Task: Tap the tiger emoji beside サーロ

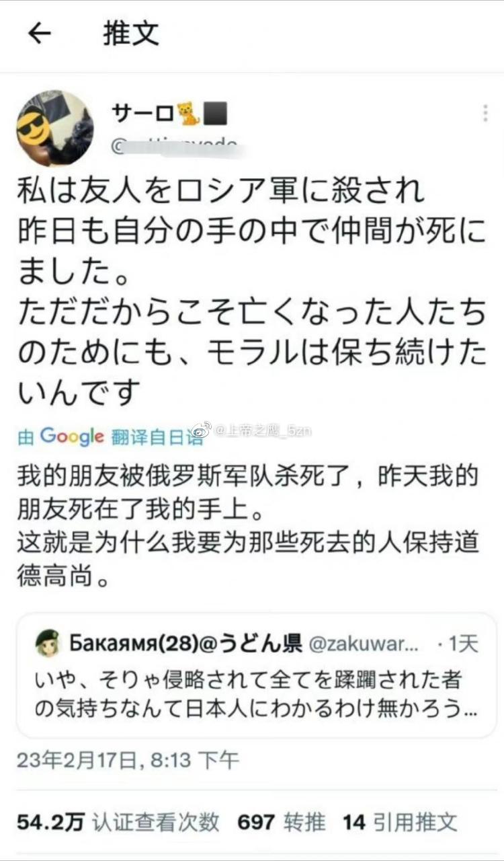Action: tap(189, 114)
